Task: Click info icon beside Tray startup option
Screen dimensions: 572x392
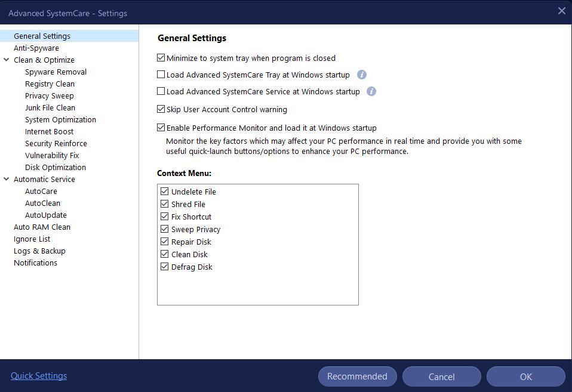Action: (x=361, y=75)
